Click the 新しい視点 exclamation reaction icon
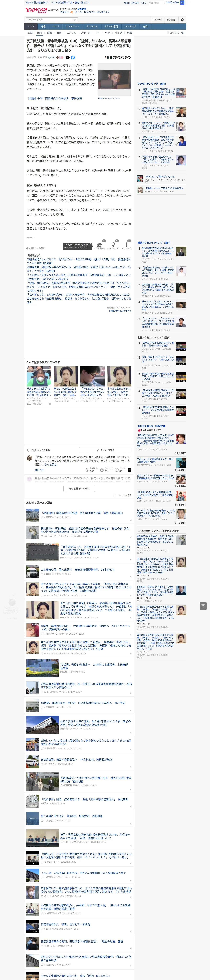This screenshot has width=210, height=980. (127, 245)
